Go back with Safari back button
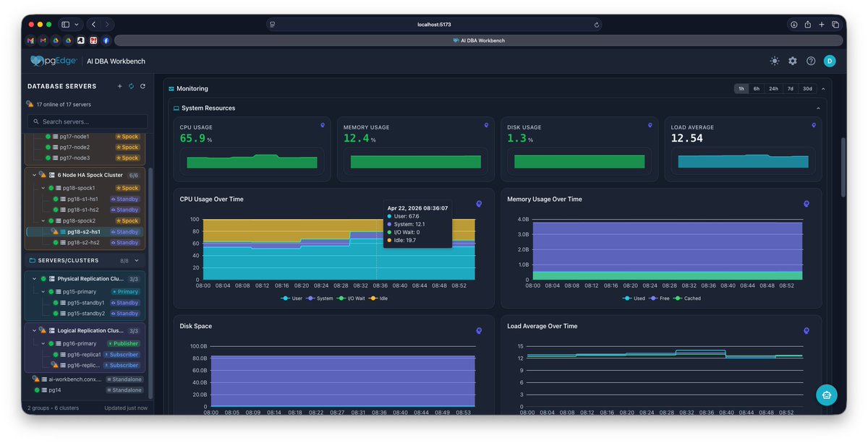This screenshot has width=868, height=443. 94,25
